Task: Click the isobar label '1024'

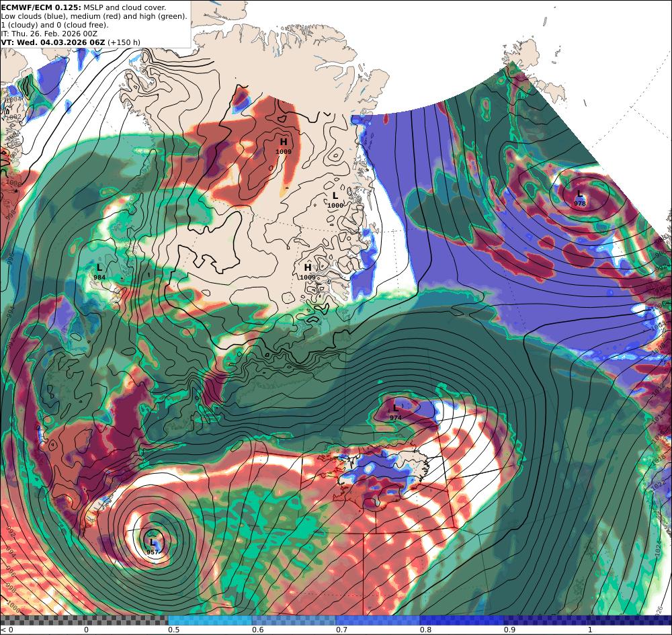Action: (x=659, y=550)
